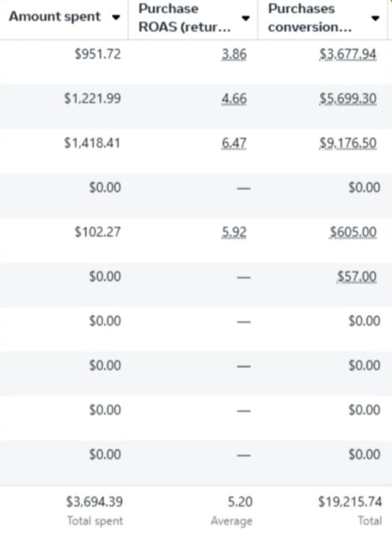Select the $1,418.41 amount spent cell
The image size is (392, 544).
click(x=92, y=143)
